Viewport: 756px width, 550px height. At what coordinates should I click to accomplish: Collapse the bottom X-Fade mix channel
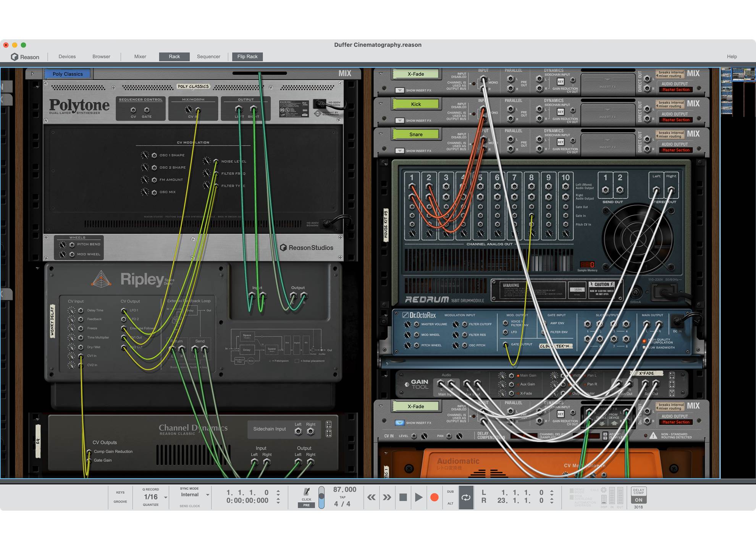381,406
